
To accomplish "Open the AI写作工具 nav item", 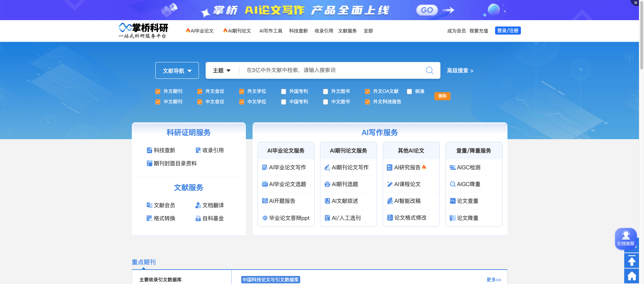I will click(x=271, y=31).
